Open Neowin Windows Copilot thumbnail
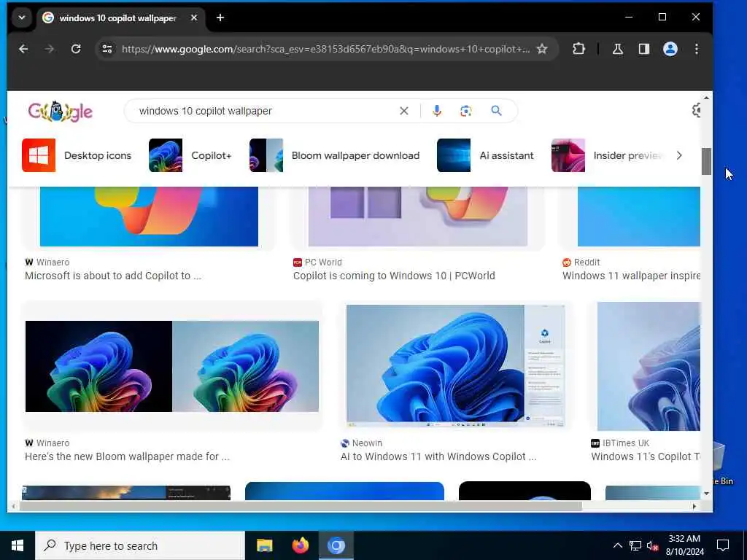 (455, 366)
